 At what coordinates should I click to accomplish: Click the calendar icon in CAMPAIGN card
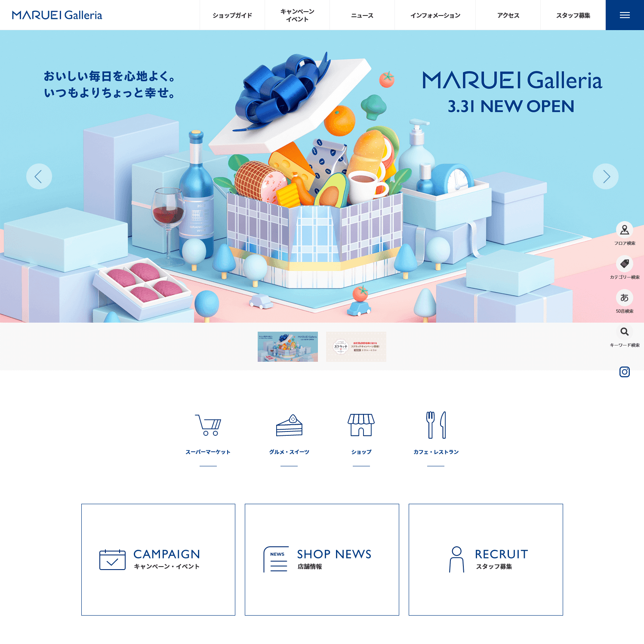[x=112, y=560]
